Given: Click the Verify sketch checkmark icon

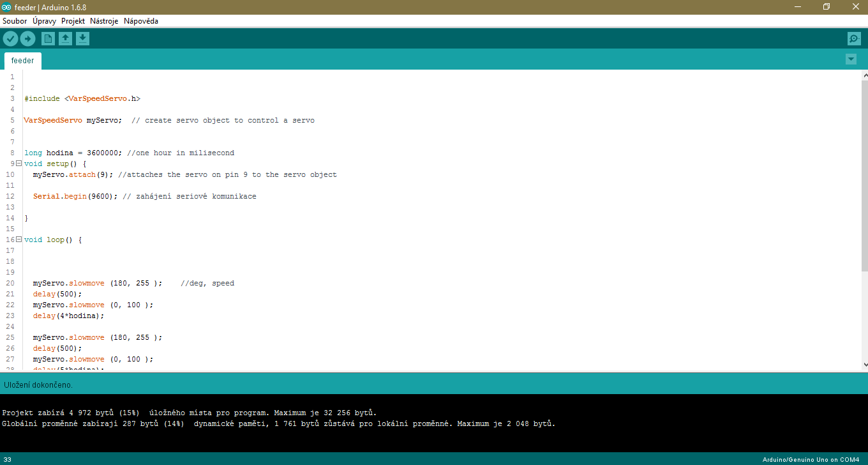Looking at the screenshot, I should click(10, 39).
